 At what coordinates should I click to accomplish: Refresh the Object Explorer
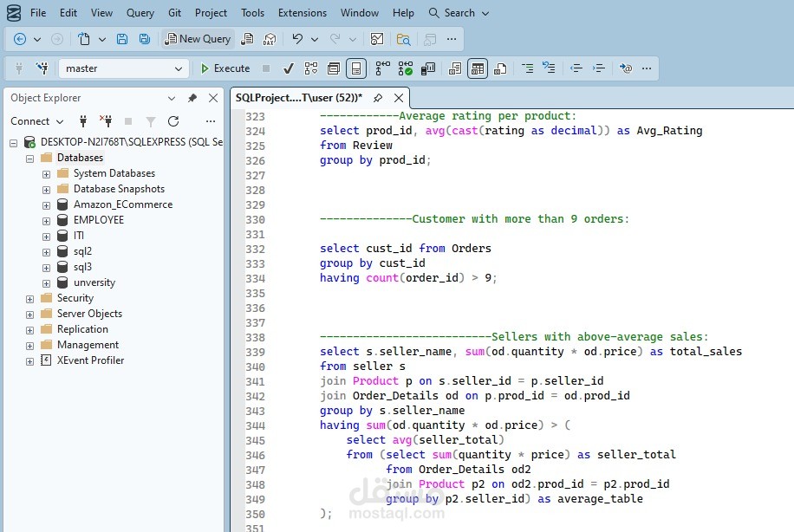[x=173, y=121]
